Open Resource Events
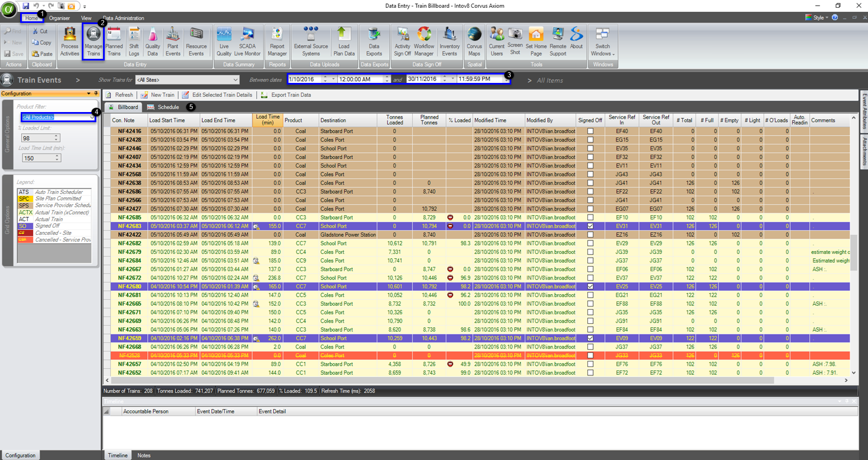The width and height of the screenshot is (868, 460). [x=196, y=41]
